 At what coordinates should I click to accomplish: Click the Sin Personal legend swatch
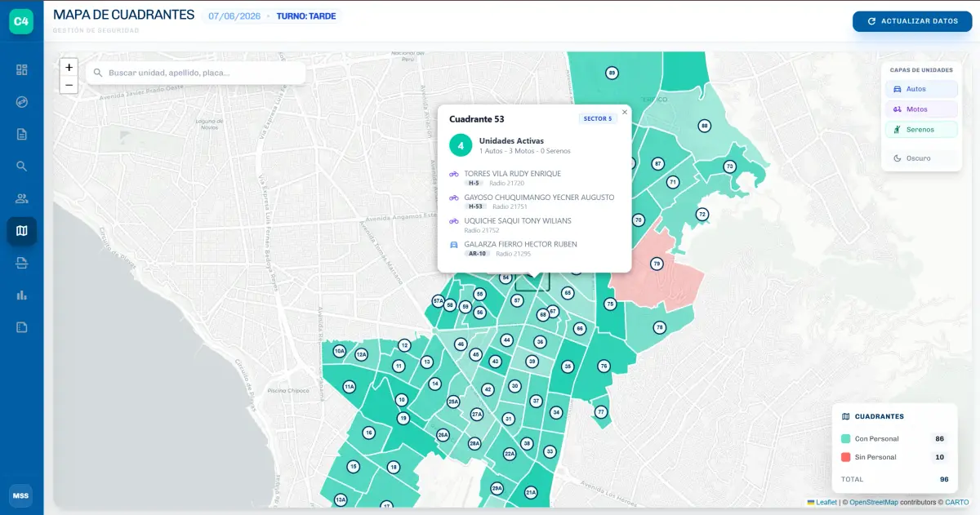tap(846, 457)
